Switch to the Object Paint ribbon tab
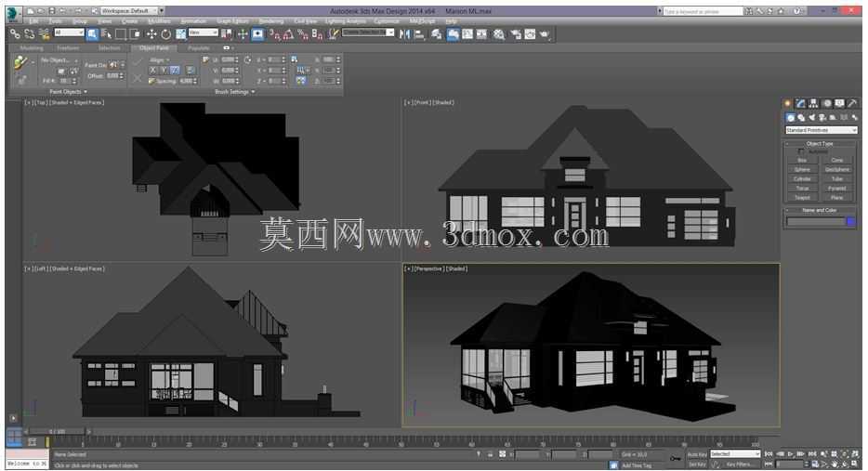Image resolution: width=868 pixels, height=471 pixels. (154, 48)
